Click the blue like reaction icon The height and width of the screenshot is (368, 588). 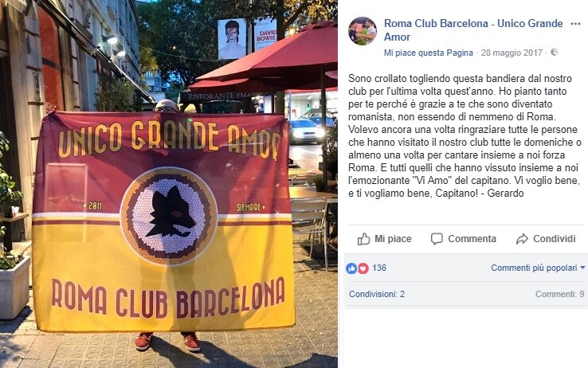pos(351,268)
